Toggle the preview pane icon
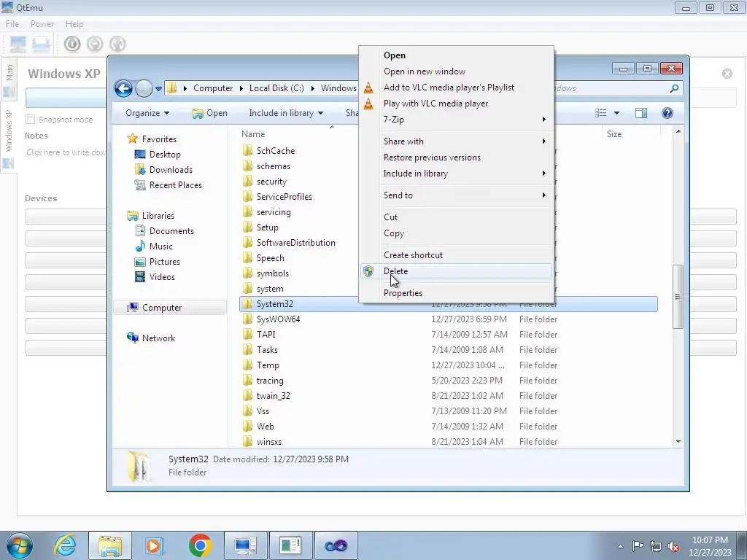Image resolution: width=747 pixels, height=560 pixels. [641, 113]
